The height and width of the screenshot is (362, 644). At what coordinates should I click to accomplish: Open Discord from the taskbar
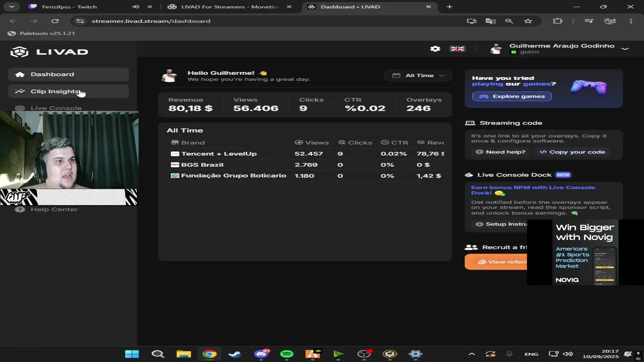click(x=261, y=354)
